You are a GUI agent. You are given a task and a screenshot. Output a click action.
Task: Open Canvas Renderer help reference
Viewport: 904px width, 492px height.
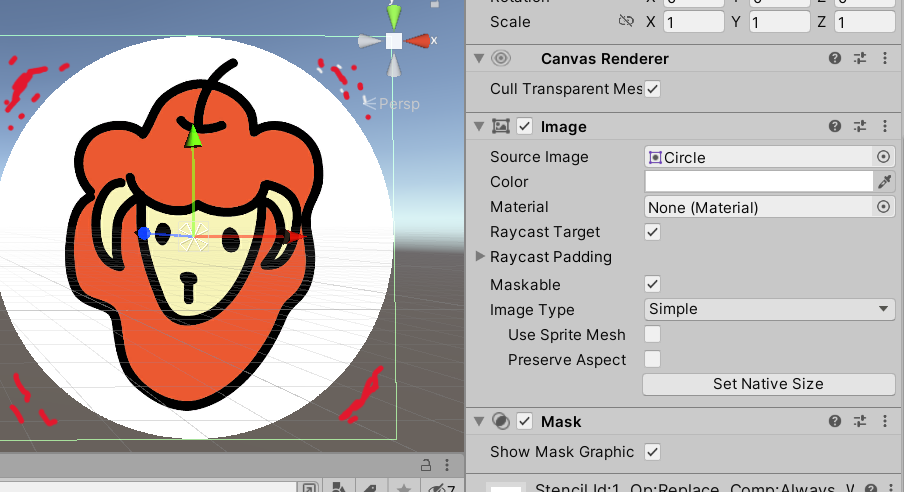[834, 58]
